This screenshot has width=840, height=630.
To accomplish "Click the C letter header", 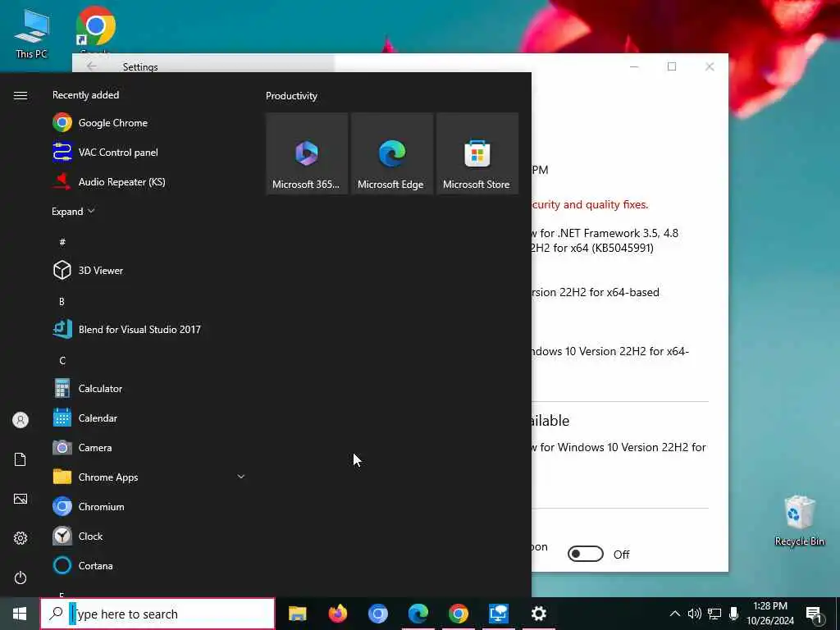I will click(62, 361).
